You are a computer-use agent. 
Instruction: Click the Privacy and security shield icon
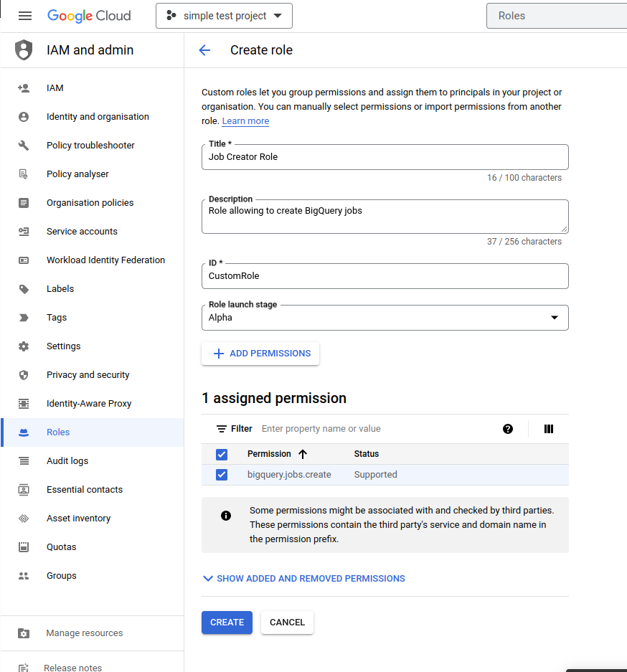point(24,375)
